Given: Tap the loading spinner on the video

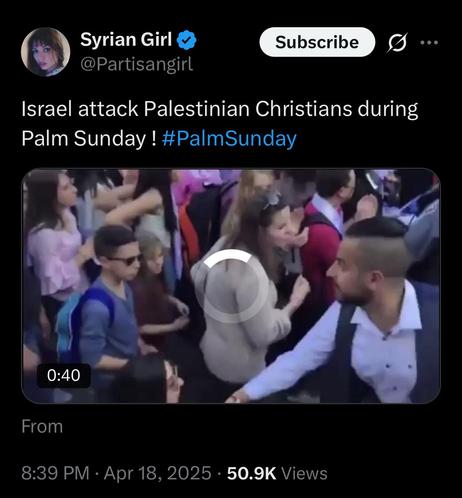Looking at the screenshot, I should [231, 286].
